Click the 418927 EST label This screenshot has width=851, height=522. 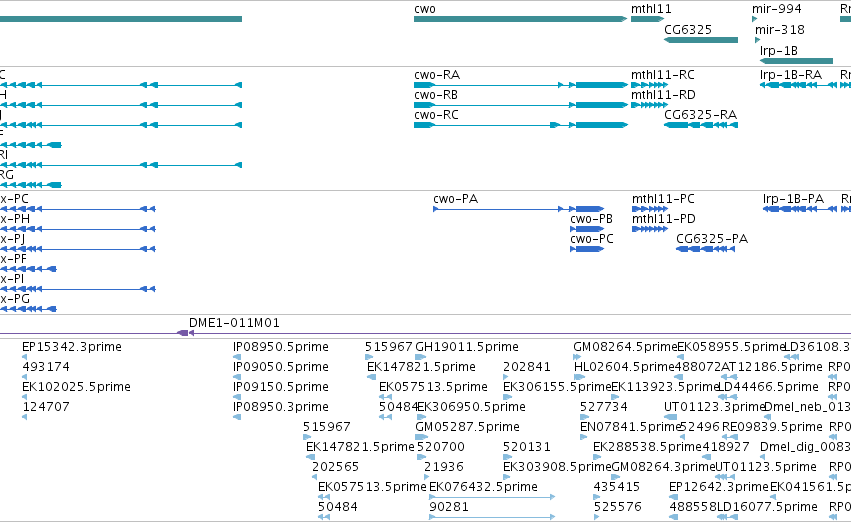coord(726,447)
